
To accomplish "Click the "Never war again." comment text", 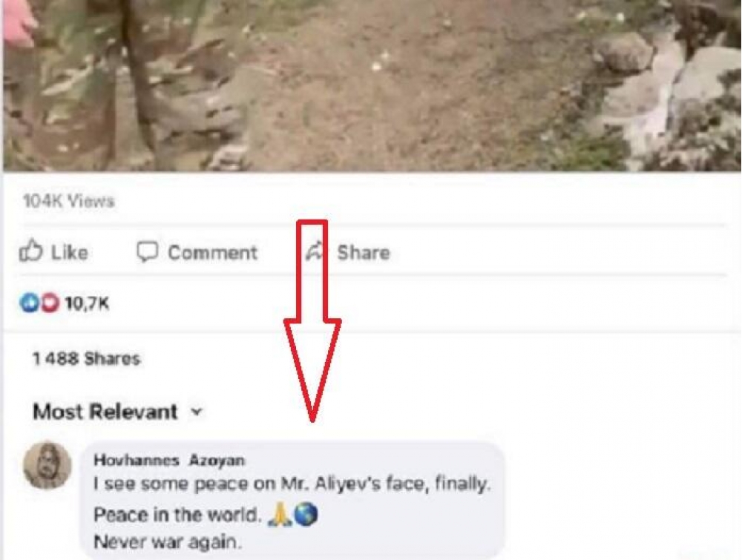I will [168, 541].
